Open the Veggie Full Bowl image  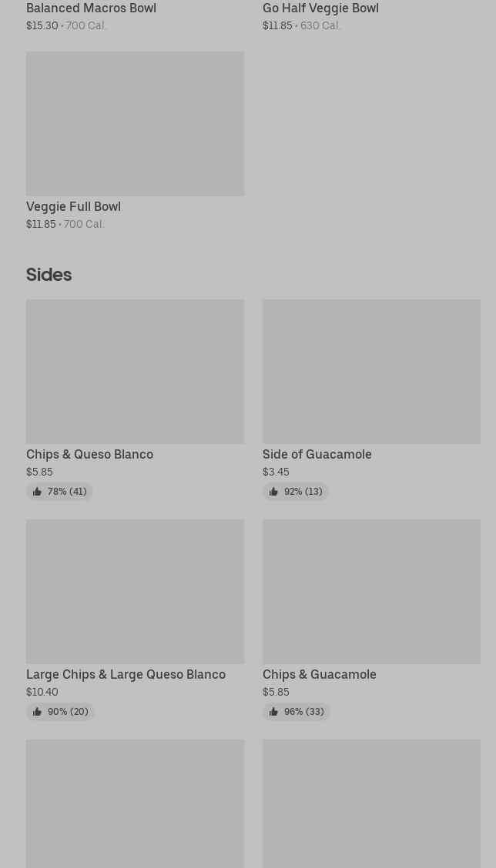click(135, 123)
